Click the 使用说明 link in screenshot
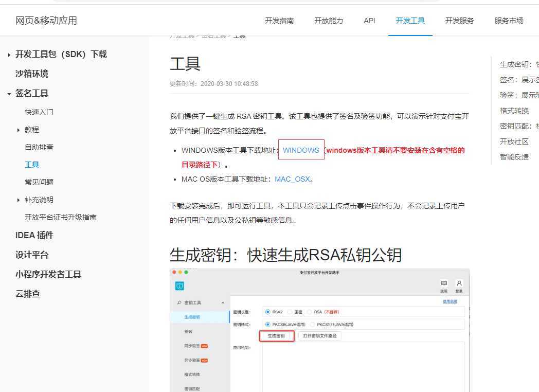Viewport: 539px width, 392px height. pos(450,301)
